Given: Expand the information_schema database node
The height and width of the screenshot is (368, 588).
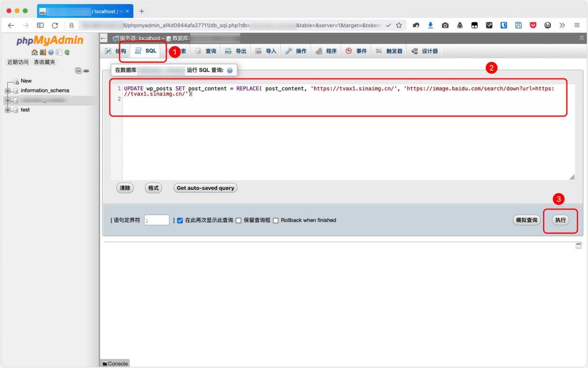Looking at the screenshot, I should pyautogui.click(x=7, y=91).
